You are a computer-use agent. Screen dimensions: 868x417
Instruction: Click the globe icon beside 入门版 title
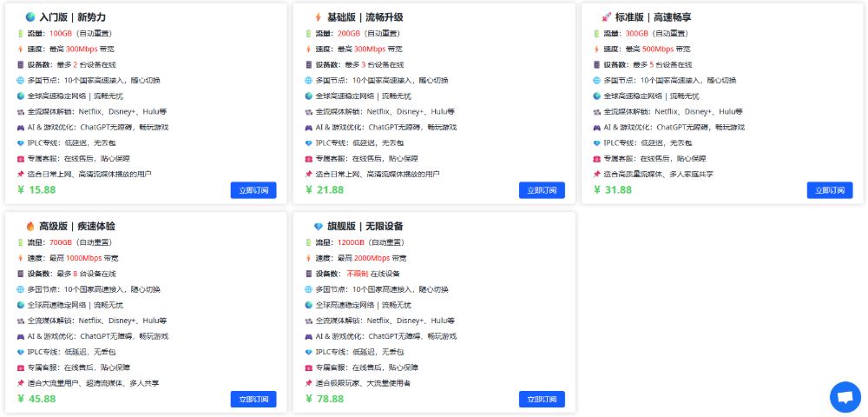30,17
